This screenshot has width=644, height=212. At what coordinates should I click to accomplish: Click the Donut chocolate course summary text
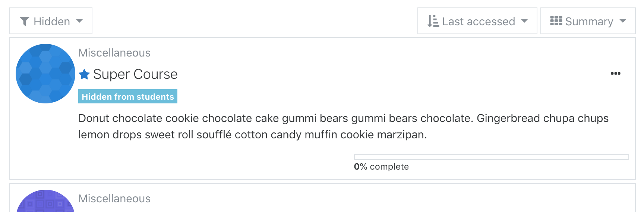343,126
